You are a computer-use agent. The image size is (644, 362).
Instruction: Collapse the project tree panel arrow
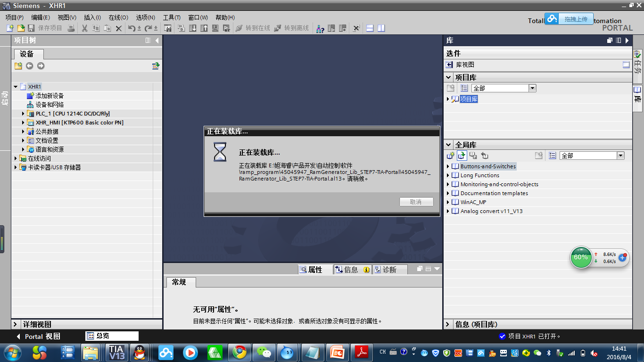[x=157, y=41]
